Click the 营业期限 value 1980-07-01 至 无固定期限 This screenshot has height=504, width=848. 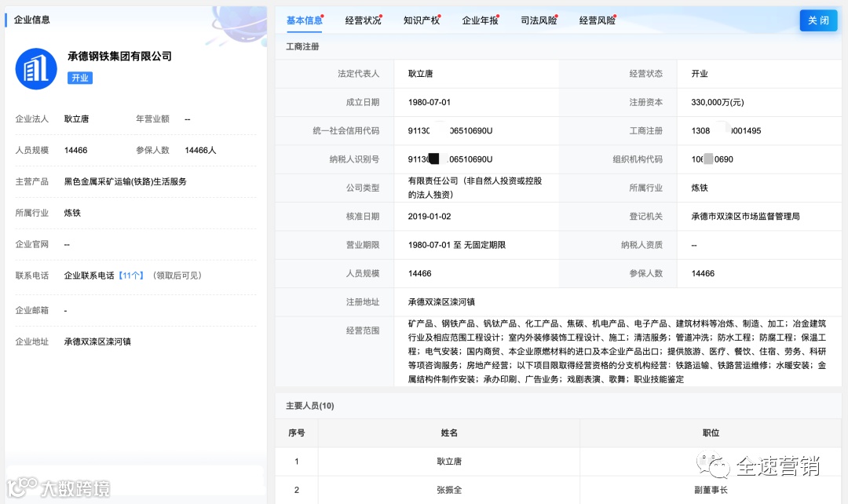[x=456, y=245]
